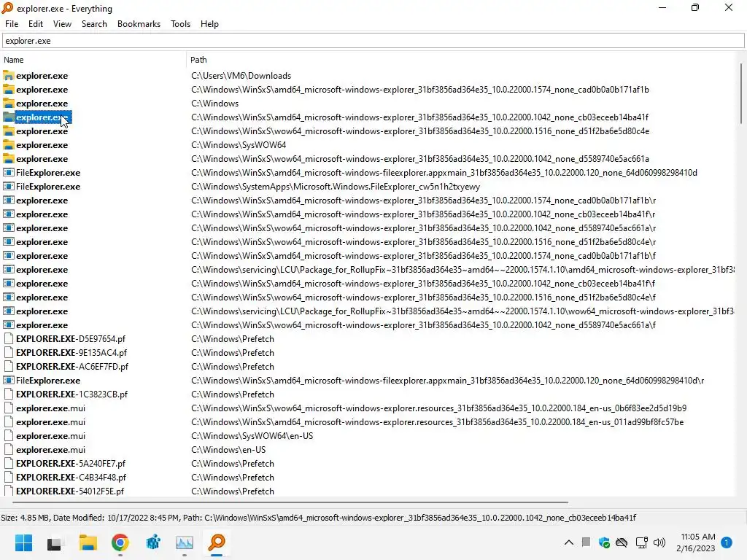Viewport: 747px width, 560px height.
Task: Open the File menu
Action: [12, 24]
